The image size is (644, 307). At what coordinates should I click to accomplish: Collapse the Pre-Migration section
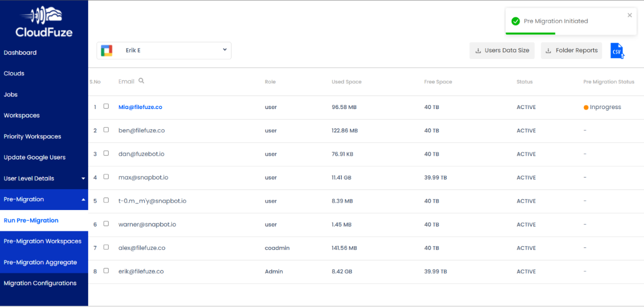[x=83, y=199]
